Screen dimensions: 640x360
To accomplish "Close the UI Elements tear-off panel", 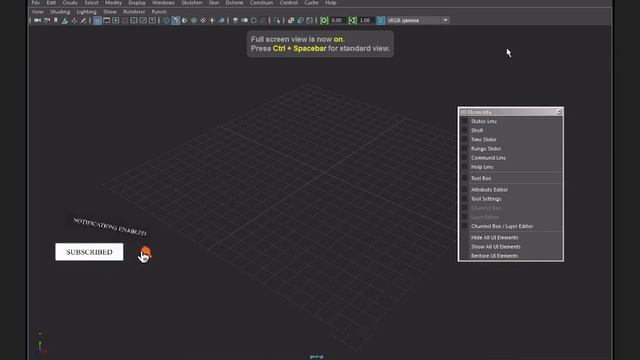I will [559, 112].
